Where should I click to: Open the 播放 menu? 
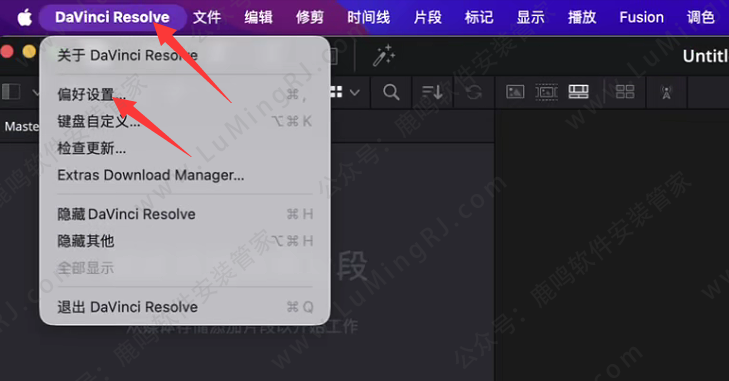pyautogui.click(x=582, y=18)
